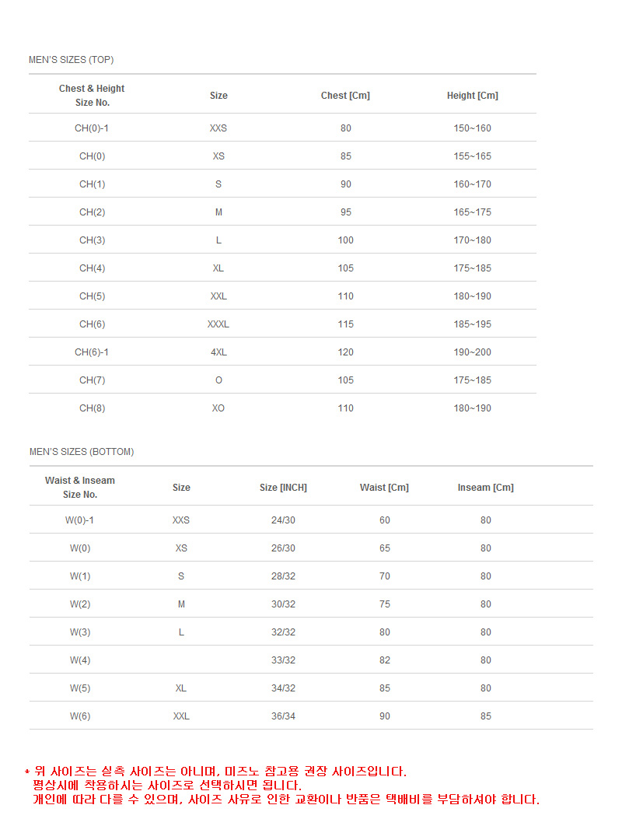
Task: Select the XXXL size cell
Action: (x=218, y=324)
